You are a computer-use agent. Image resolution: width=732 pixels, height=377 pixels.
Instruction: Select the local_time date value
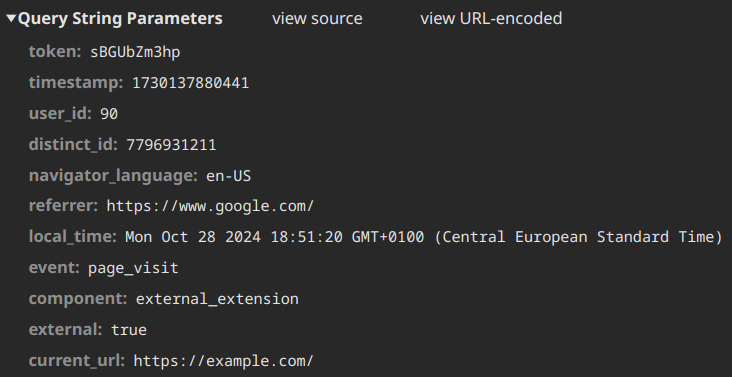[424, 237]
